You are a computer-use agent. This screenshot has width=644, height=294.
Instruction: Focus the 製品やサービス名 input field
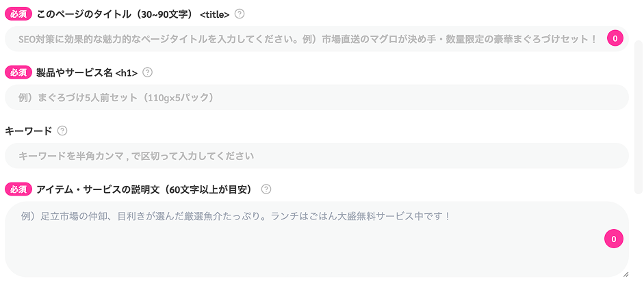coord(317,97)
